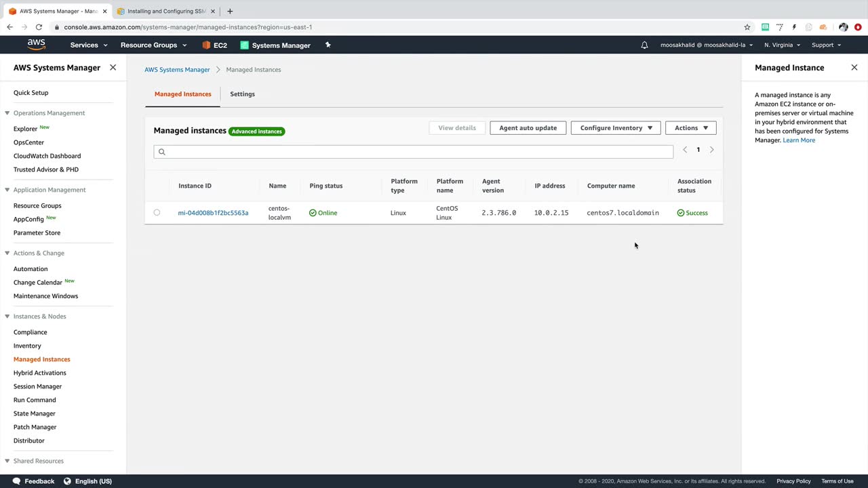868x488 pixels.
Task: Bookmark this page with the star icon
Action: (x=747, y=27)
